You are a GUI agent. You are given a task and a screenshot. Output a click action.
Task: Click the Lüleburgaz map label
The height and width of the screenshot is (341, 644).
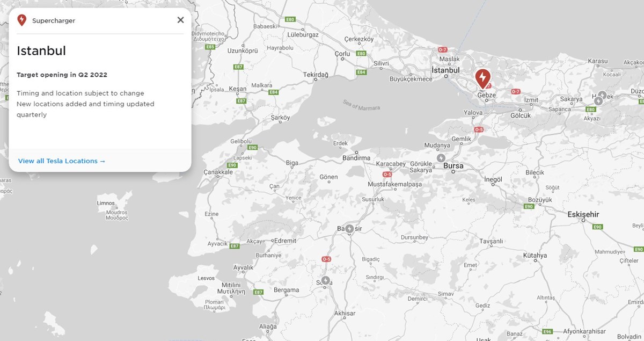[303, 35]
